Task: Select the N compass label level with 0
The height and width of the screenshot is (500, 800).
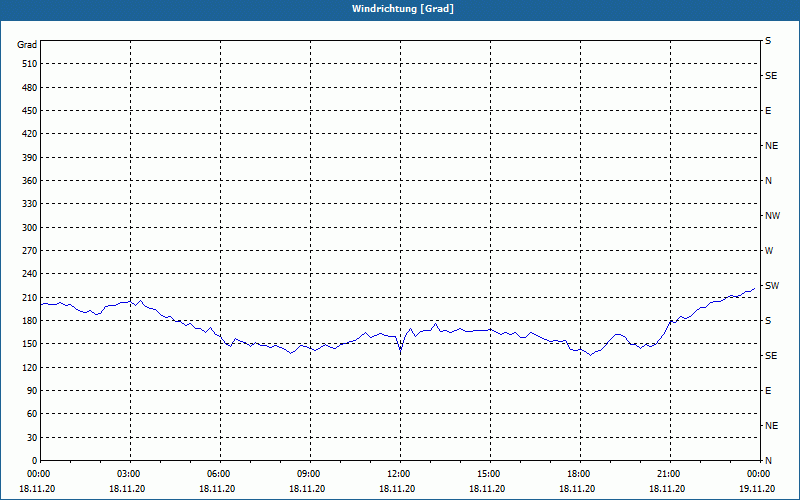Action: tap(768, 461)
